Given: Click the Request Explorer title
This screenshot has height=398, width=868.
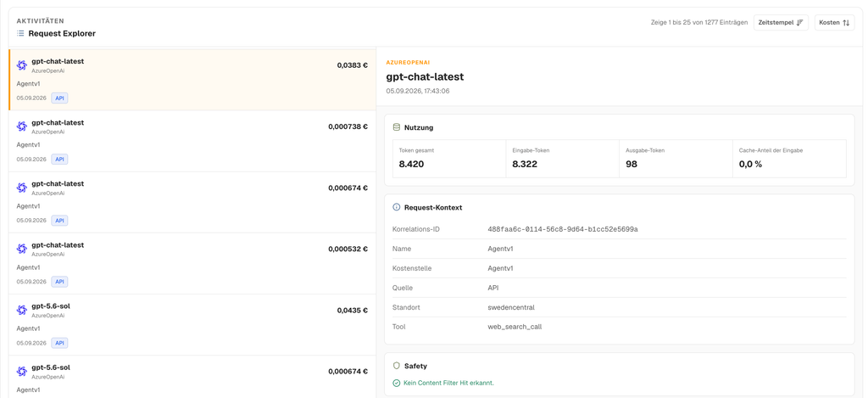Looking at the screenshot, I should click(62, 34).
